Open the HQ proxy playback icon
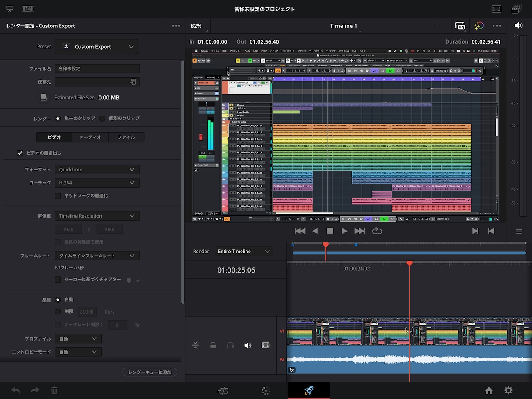Screen dimensions: 532x399 460,26
